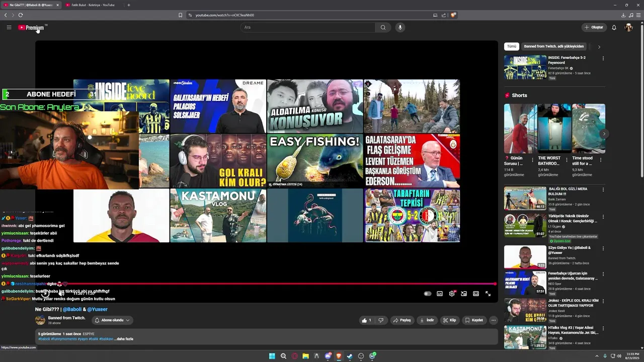This screenshot has width=644, height=362.
Task: Open @Baboli channel link in title
Action: [72, 309]
